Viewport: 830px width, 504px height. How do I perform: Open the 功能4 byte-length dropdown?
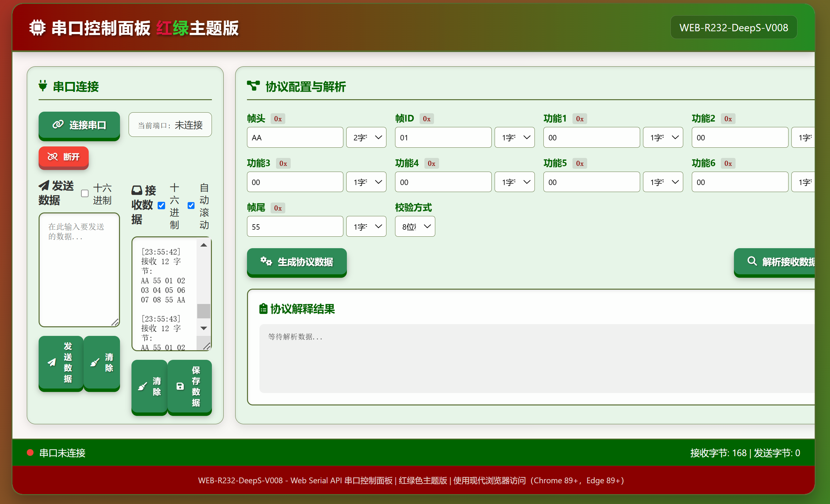pyautogui.click(x=514, y=182)
